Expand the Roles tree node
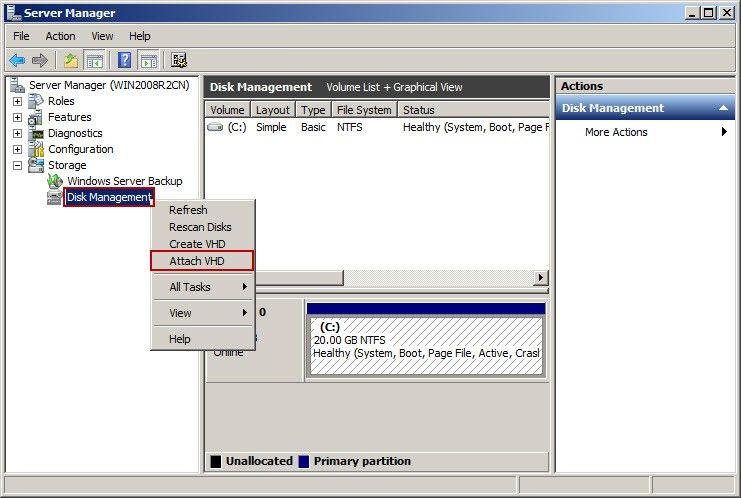741x498 pixels. [x=17, y=102]
